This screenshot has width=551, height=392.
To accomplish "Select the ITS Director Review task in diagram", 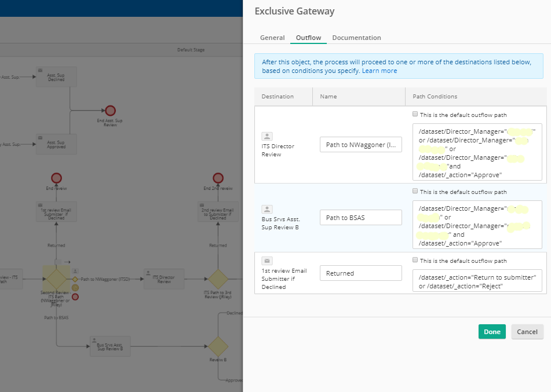I will tap(164, 279).
